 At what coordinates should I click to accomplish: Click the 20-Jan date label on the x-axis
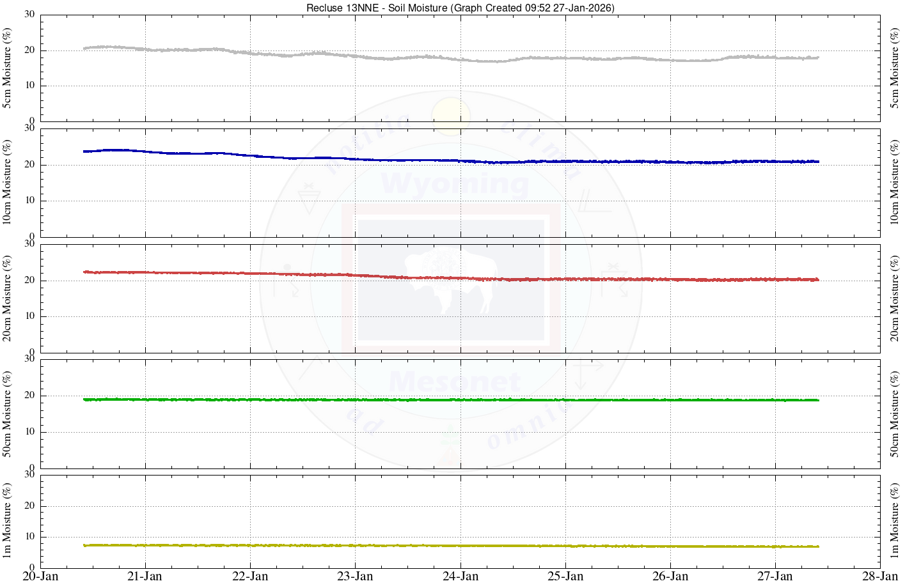point(40,576)
